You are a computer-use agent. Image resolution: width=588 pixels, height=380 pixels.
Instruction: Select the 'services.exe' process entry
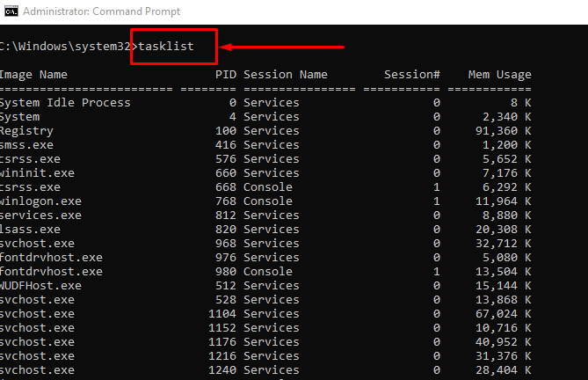coord(40,216)
